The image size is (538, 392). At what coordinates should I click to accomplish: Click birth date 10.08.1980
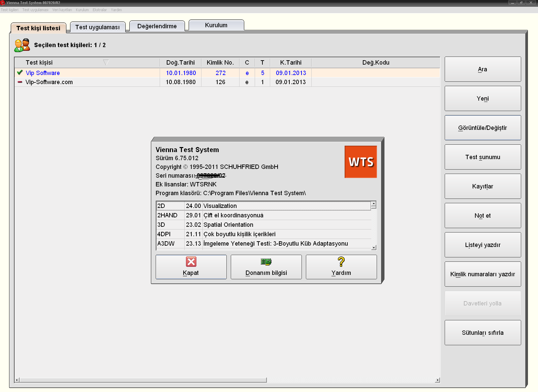[181, 82]
